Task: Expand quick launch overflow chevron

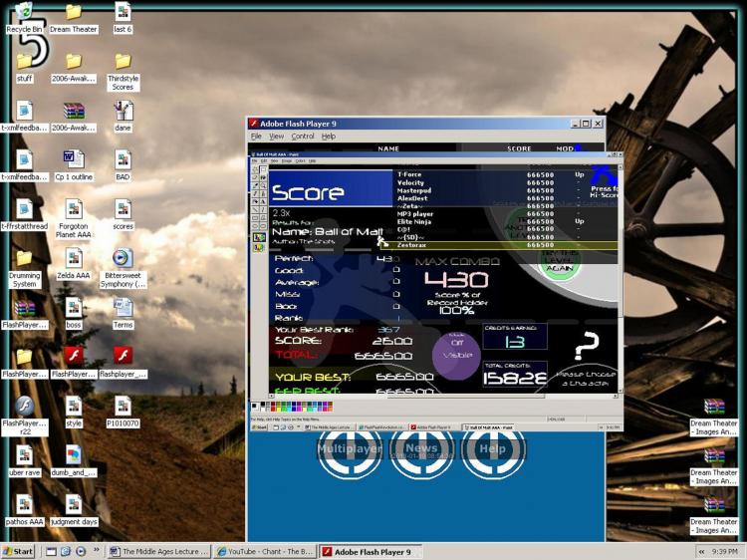Action: pyautogui.click(x=97, y=550)
